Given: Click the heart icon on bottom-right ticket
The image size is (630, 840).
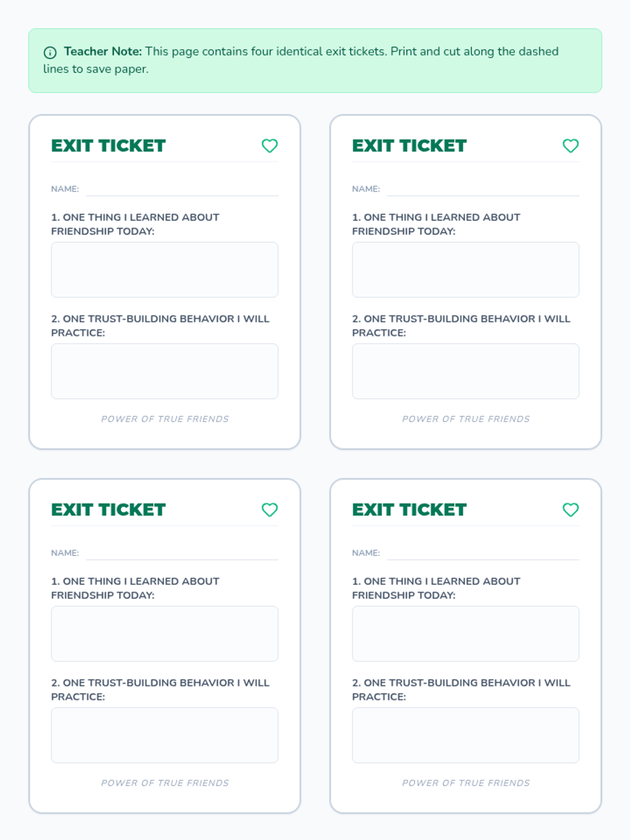Looking at the screenshot, I should tap(570, 510).
